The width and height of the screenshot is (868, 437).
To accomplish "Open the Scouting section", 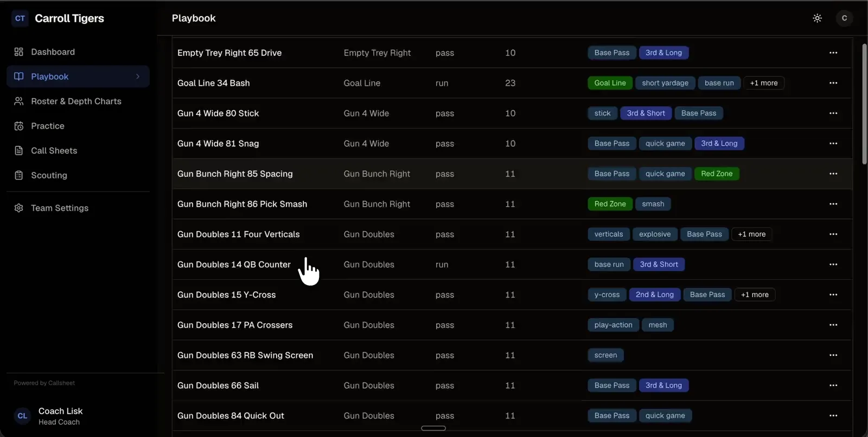I will (x=78, y=175).
